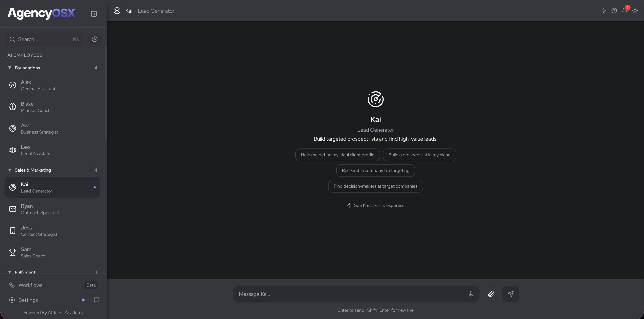The height and width of the screenshot is (319, 644).
Task: Click Sam's trophy icon
Action: click(x=12, y=252)
